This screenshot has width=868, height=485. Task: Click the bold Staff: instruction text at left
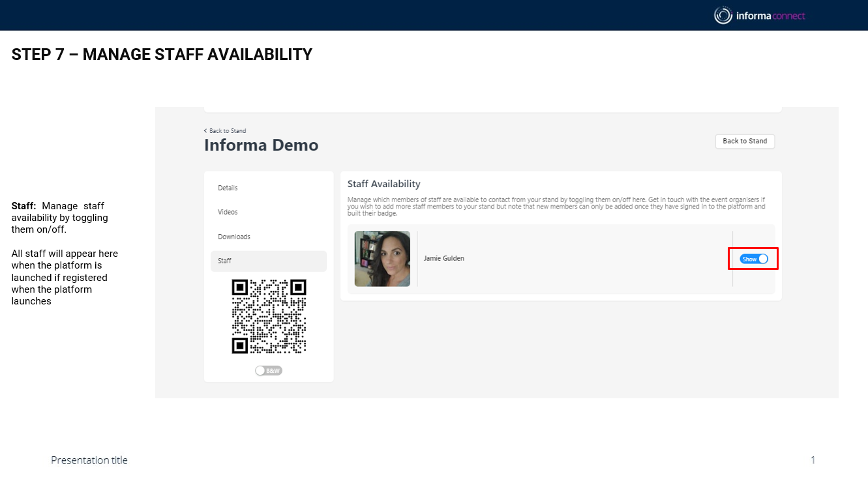tap(23, 206)
